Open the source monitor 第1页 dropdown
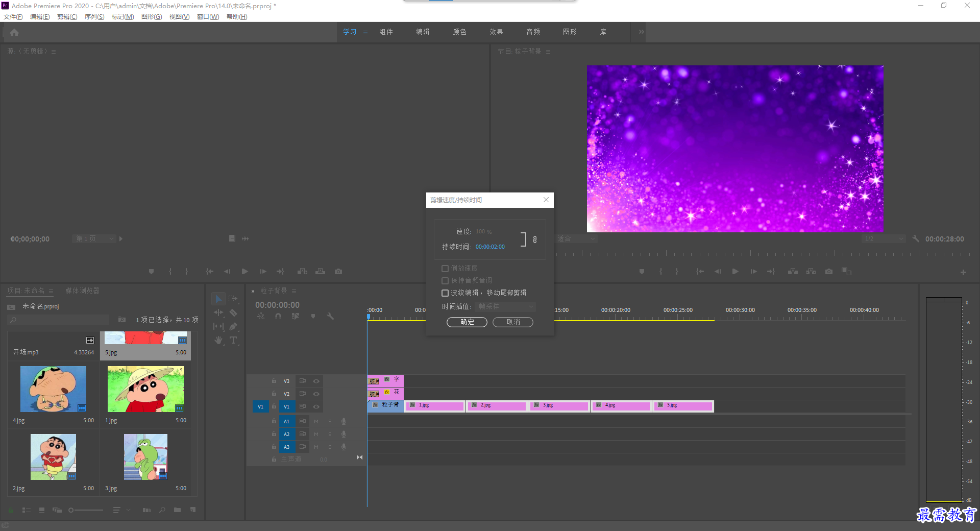Screen dimensions: 980x531 click(94, 238)
